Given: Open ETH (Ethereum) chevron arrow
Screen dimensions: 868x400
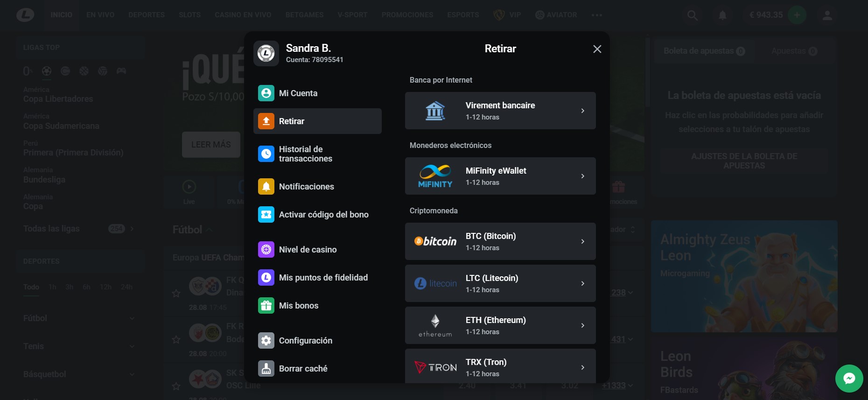Looking at the screenshot, I should click(583, 325).
